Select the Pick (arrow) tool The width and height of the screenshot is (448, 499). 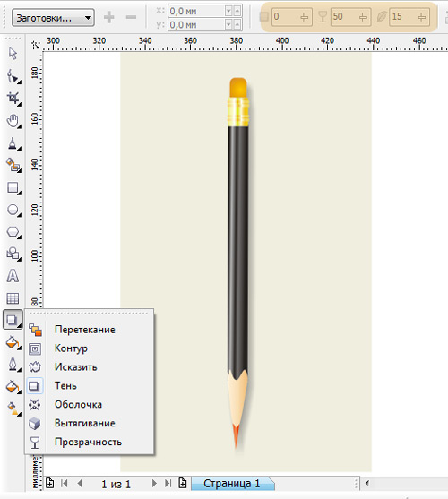coord(13,54)
